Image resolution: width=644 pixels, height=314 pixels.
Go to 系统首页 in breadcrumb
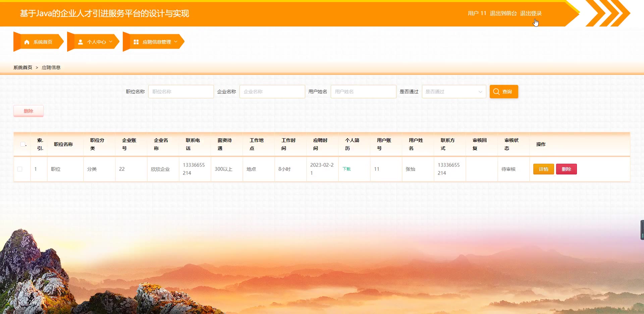click(23, 67)
